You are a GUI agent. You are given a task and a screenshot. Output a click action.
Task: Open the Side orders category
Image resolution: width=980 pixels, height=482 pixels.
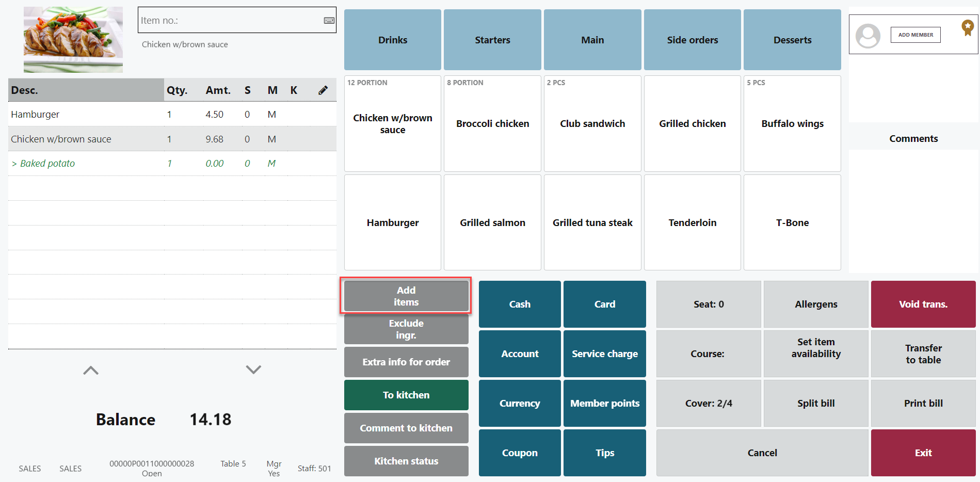click(692, 40)
